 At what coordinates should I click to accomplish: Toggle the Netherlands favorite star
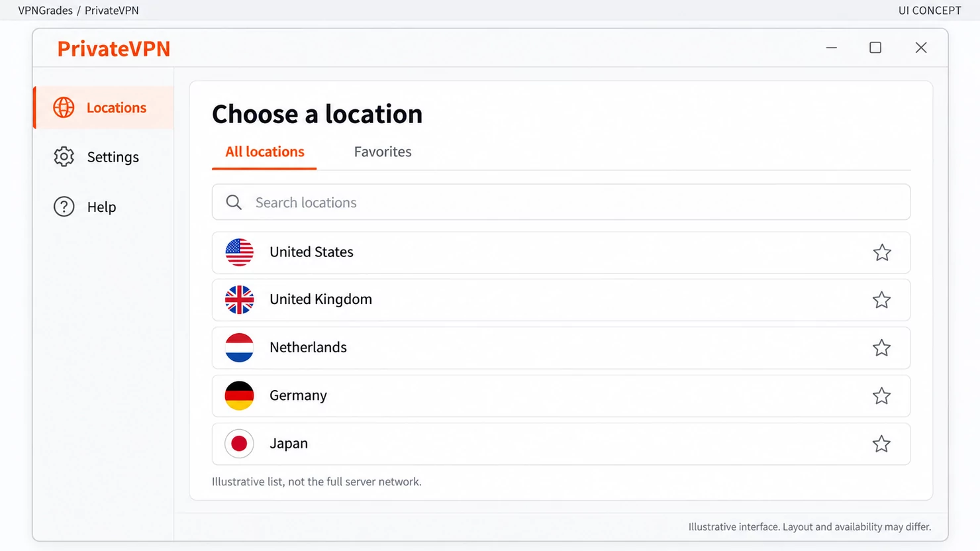pyautogui.click(x=881, y=348)
